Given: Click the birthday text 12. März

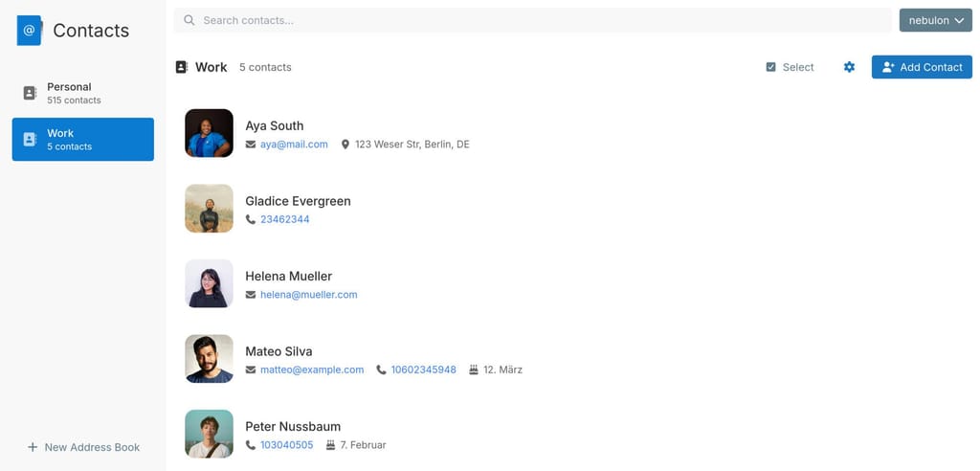Looking at the screenshot, I should coord(503,370).
